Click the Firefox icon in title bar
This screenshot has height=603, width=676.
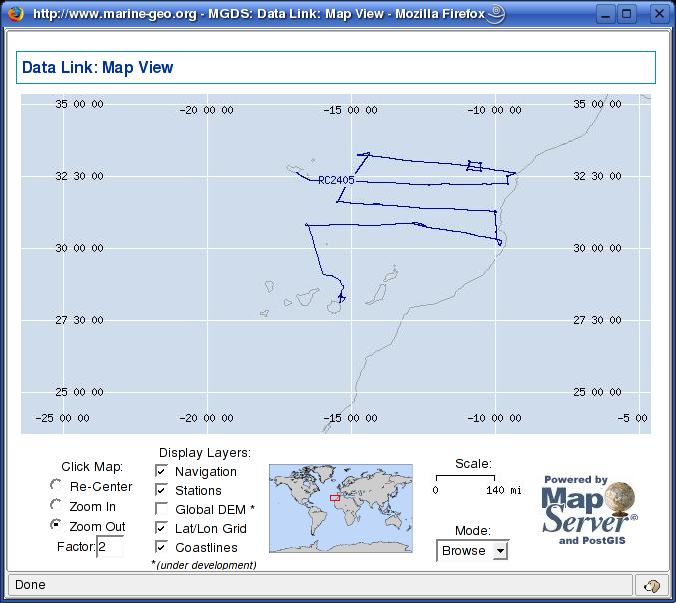(x=15, y=15)
